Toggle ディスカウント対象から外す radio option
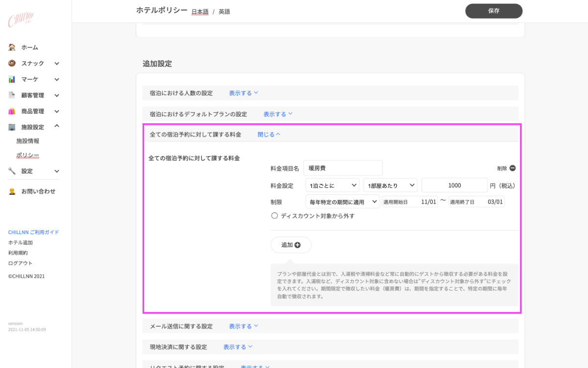The image size is (588, 368). pos(274,216)
